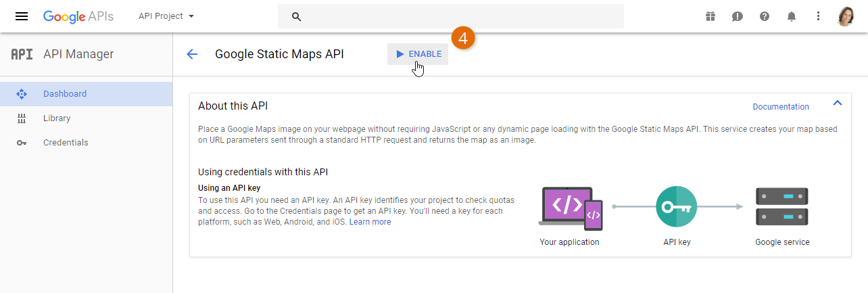Open the three-dot more options menu
The image size is (868, 293).
pos(819,16)
